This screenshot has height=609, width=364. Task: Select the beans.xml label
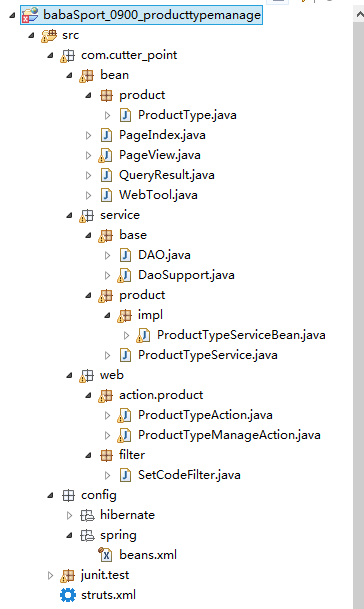148,555
